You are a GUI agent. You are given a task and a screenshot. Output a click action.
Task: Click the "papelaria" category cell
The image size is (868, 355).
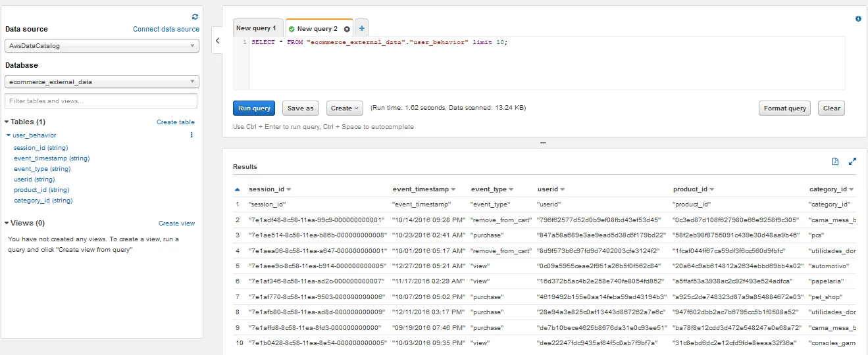tap(826, 281)
